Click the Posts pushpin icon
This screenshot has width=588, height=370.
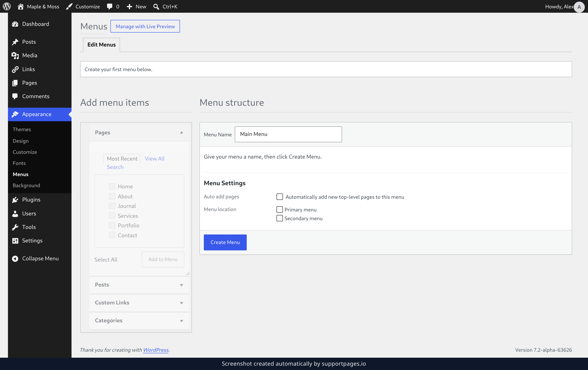[15, 42]
